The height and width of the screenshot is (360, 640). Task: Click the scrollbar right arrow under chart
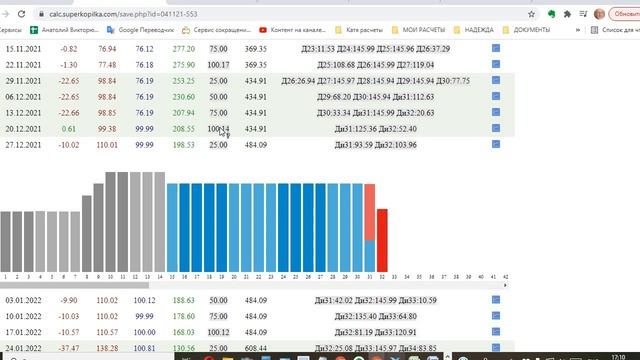point(505,285)
